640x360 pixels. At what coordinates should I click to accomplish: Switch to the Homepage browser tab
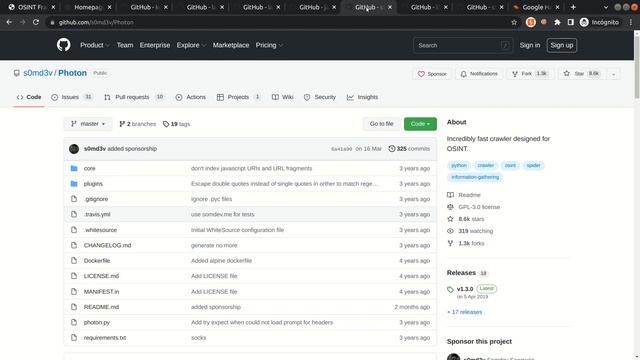[x=89, y=7]
